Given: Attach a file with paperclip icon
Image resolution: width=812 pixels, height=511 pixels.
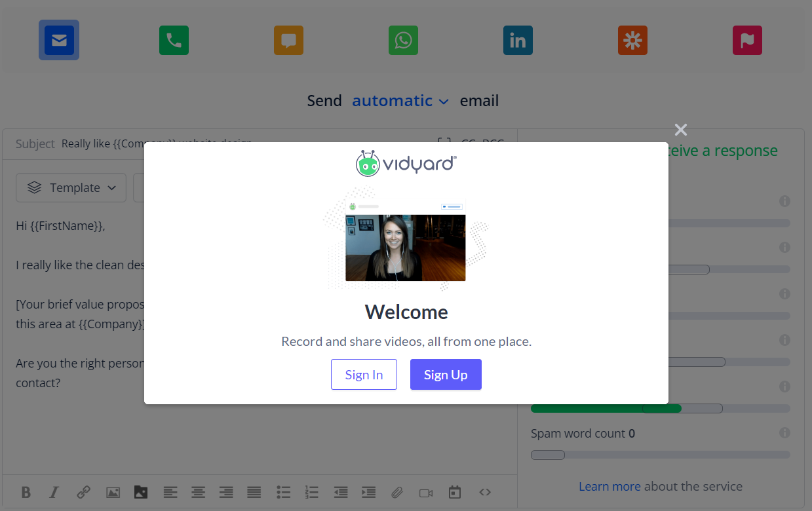Looking at the screenshot, I should [397, 492].
